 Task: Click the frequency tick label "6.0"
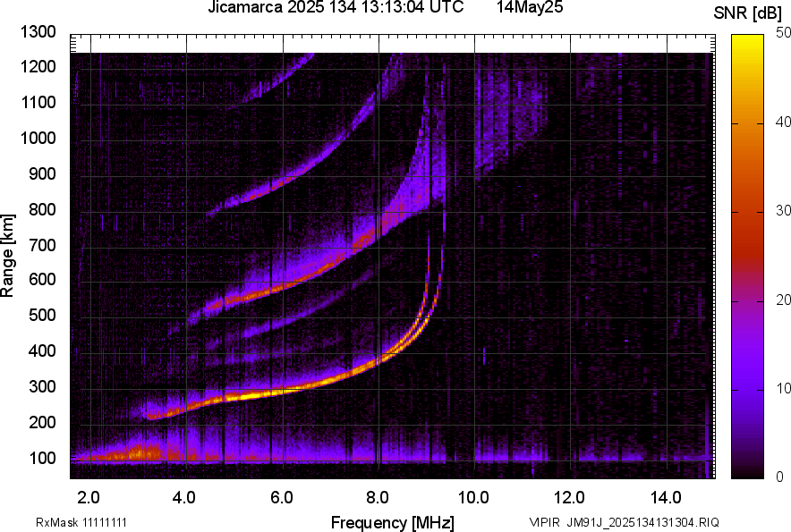(x=281, y=498)
